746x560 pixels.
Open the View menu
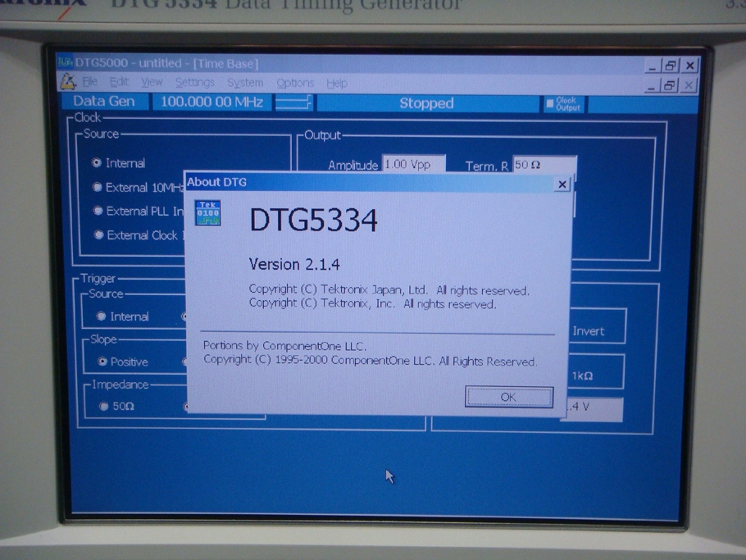pos(152,83)
